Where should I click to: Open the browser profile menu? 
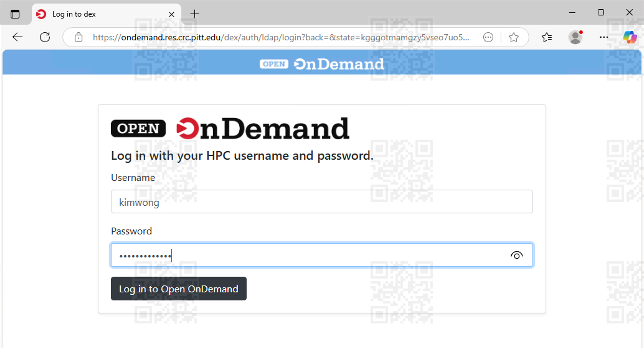575,37
